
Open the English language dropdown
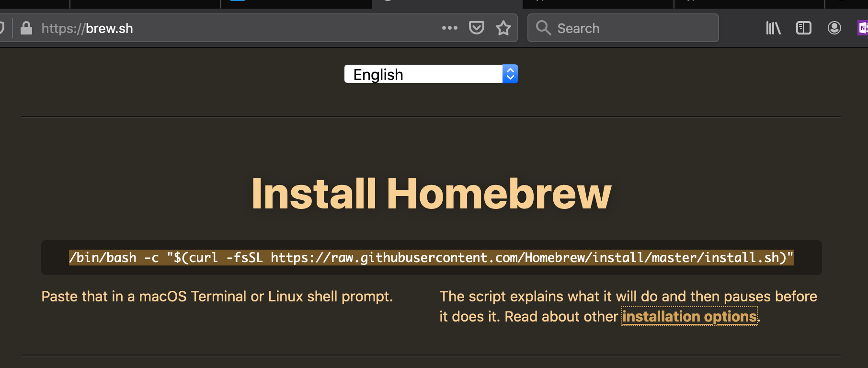tap(431, 74)
